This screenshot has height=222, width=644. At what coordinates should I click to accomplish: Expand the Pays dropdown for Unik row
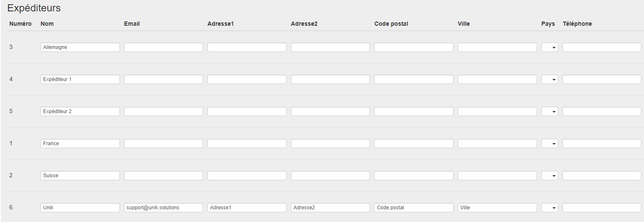(549, 208)
